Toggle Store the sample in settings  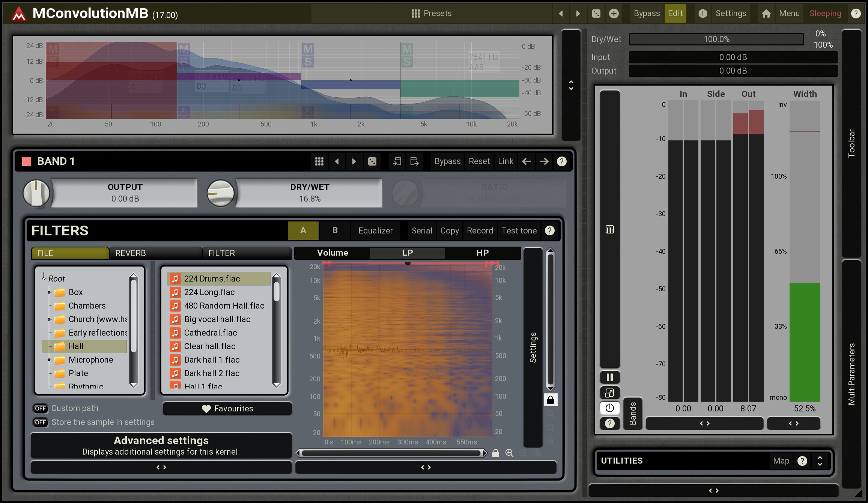[41, 422]
